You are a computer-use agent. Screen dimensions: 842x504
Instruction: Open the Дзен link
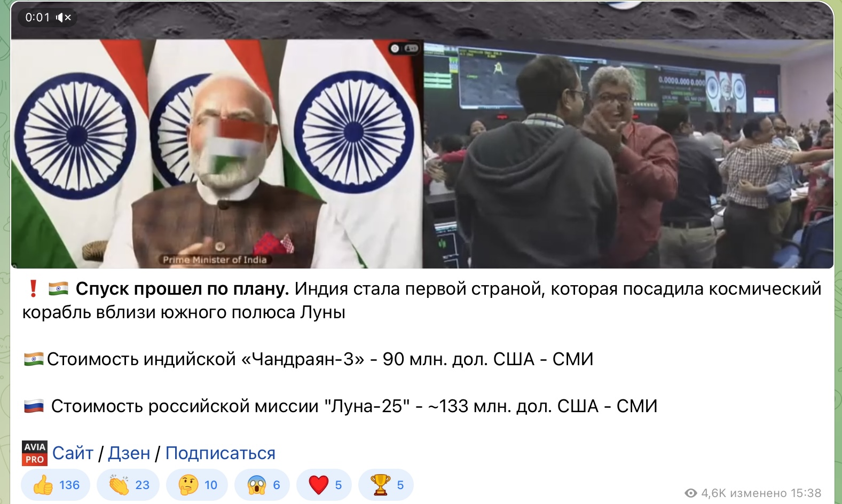point(129,453)
